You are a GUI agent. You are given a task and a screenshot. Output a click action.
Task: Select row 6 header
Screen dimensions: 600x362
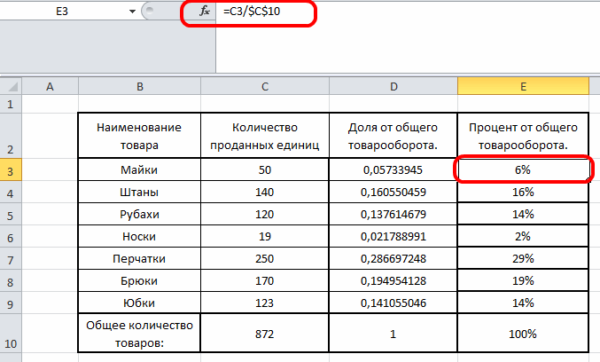[x=11, y=236]
